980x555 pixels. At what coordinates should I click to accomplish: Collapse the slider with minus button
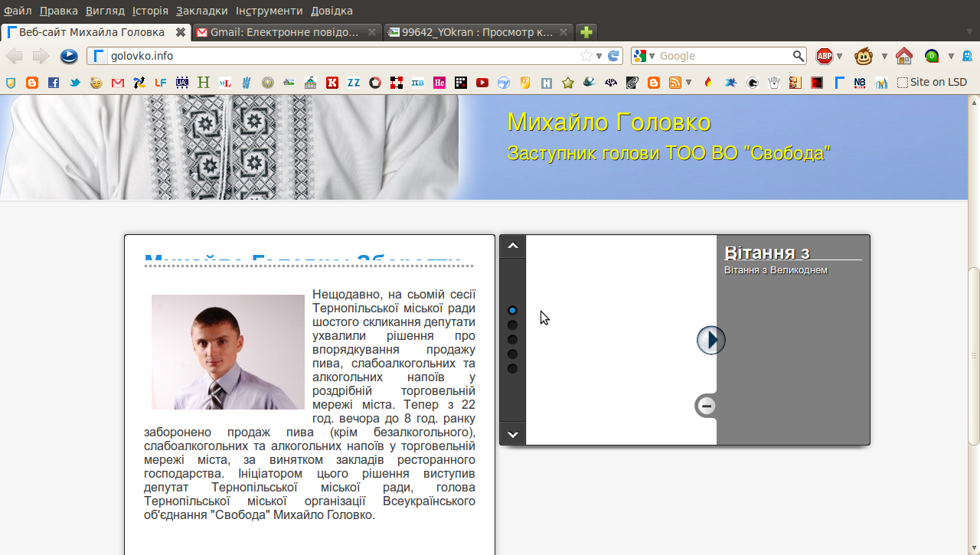pyautogui.click(x=707, y=406)
